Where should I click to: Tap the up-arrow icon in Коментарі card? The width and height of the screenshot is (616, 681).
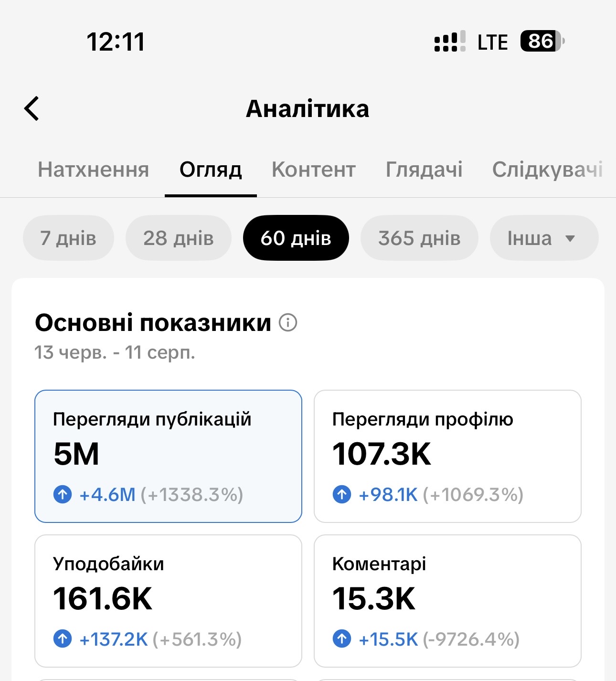342,638
